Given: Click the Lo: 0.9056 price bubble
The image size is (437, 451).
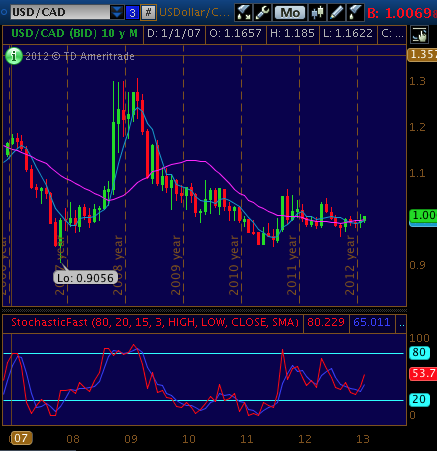Looking at the screenshot, I should (85, 278).
